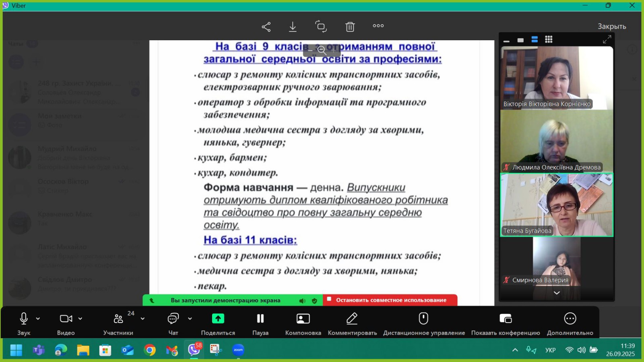Mute microphone with the Звук button

[24, 323]
